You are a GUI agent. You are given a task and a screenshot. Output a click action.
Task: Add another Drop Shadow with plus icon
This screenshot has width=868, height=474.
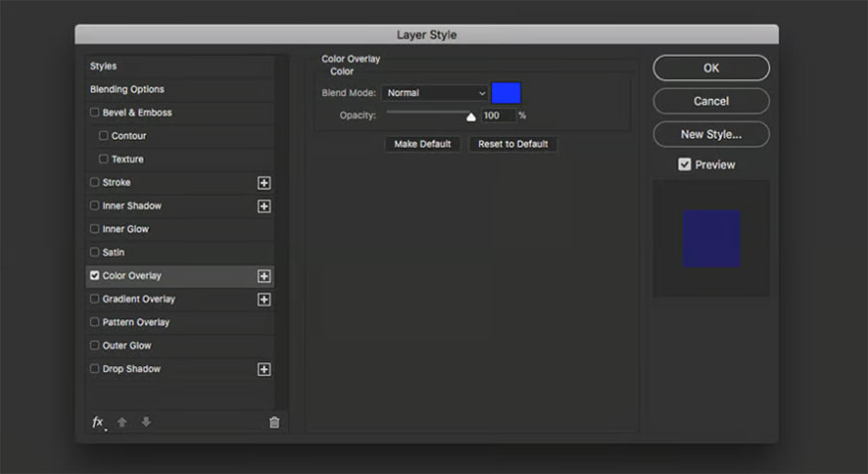[264, 369]
